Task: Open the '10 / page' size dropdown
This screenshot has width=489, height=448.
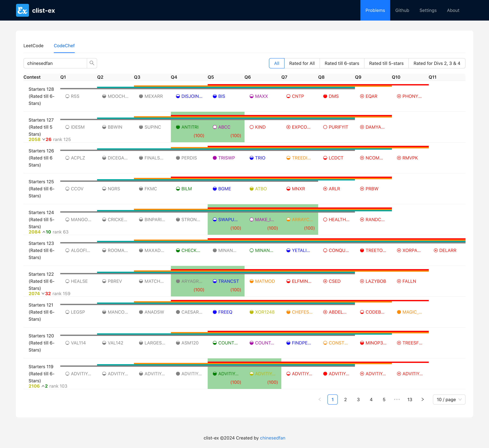Action: pos(449,400)
